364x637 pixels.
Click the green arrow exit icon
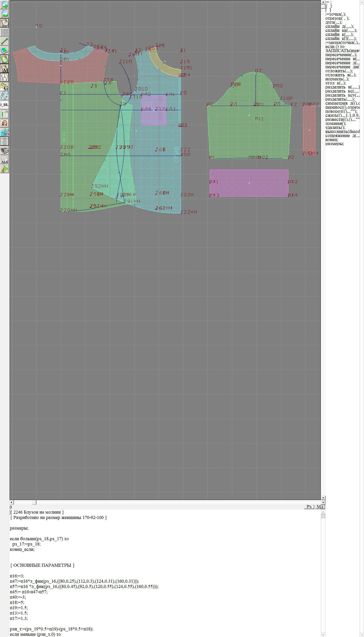click(x=5, y=169)
